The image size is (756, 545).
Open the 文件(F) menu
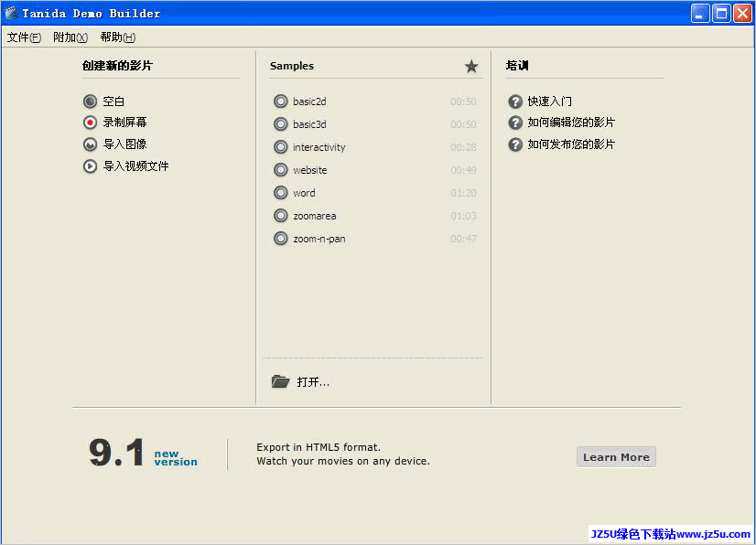coord(24,37)
